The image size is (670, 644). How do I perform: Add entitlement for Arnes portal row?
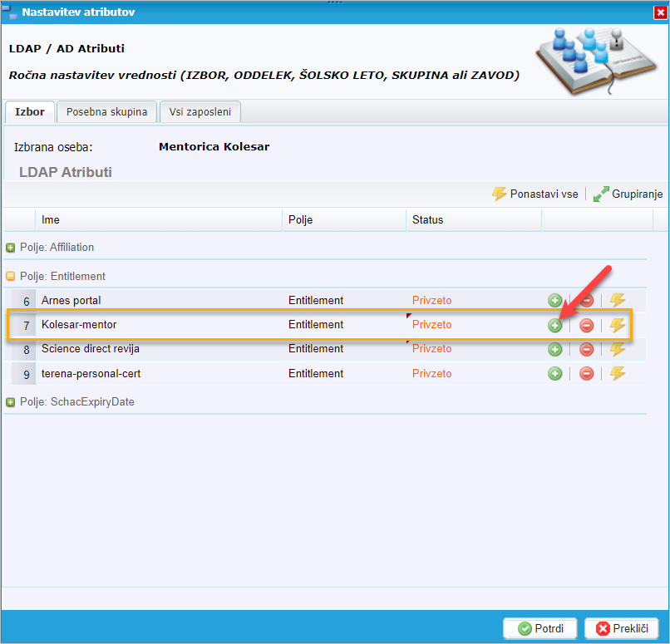tap(554, 301)
